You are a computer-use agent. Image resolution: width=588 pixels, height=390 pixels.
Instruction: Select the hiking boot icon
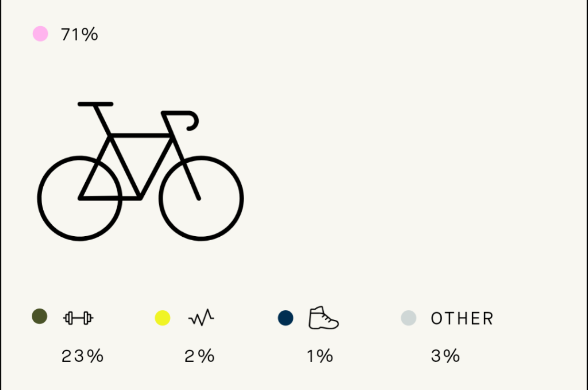click(324, 318)
